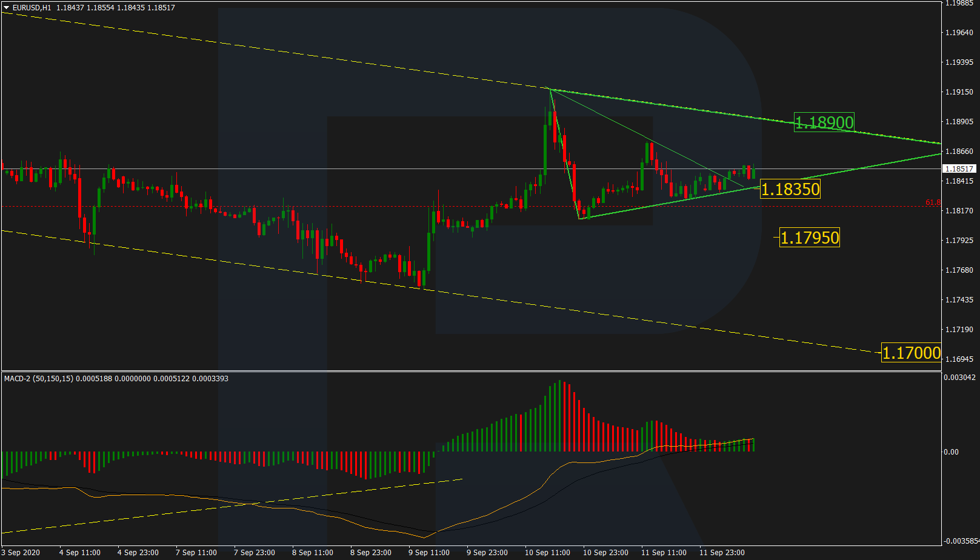980x560 pixels.
Task: Click the 3 Sep 2020 time axis label
Action: click(x=21, y=553)
